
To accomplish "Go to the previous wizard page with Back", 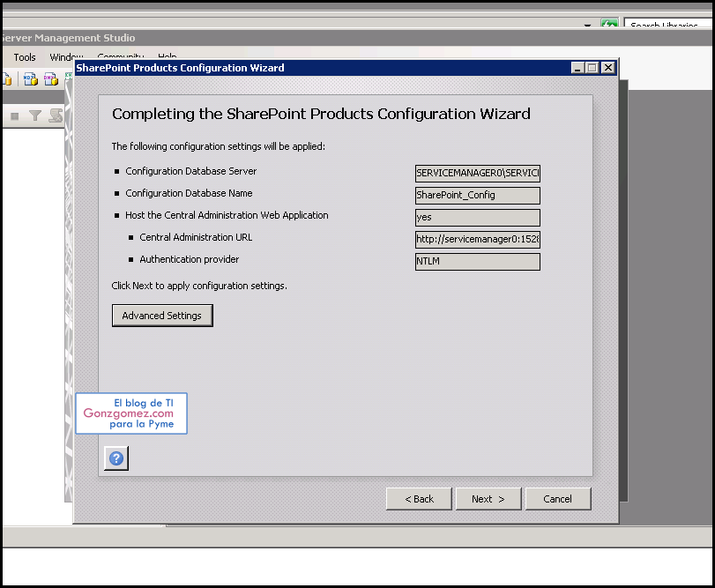I will (419, 499).
